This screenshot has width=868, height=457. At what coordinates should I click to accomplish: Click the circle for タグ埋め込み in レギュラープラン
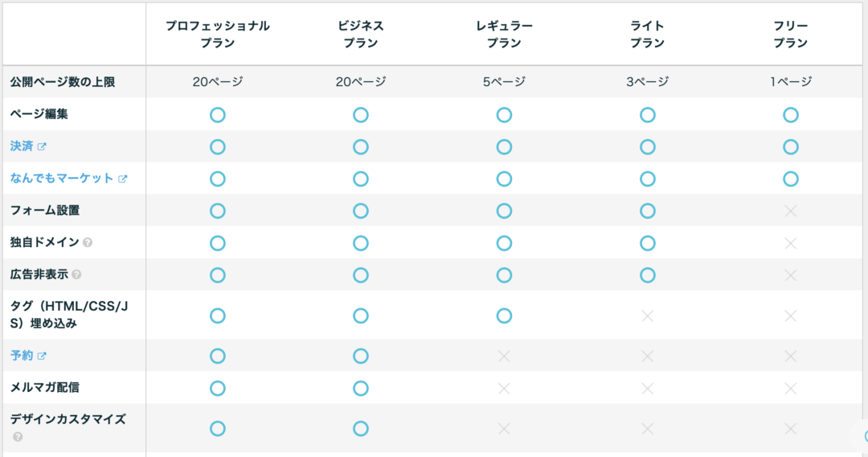(x=504, y=315)
